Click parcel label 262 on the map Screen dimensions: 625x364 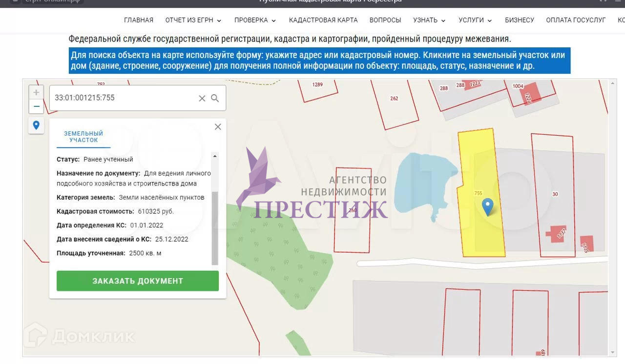395,99
